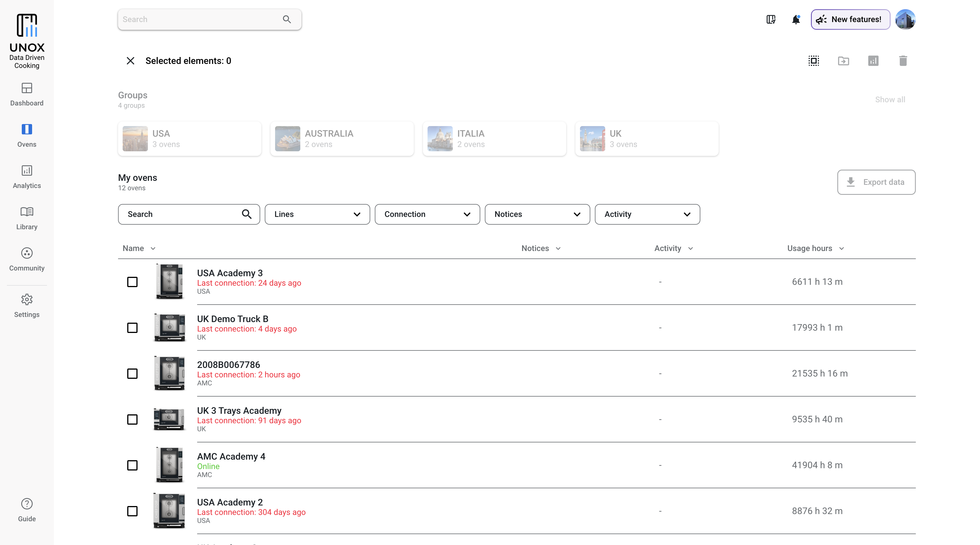Expand the Lines filter dropdown
The height and width of the screenshot is (545, 980).
tap(317, 214)
